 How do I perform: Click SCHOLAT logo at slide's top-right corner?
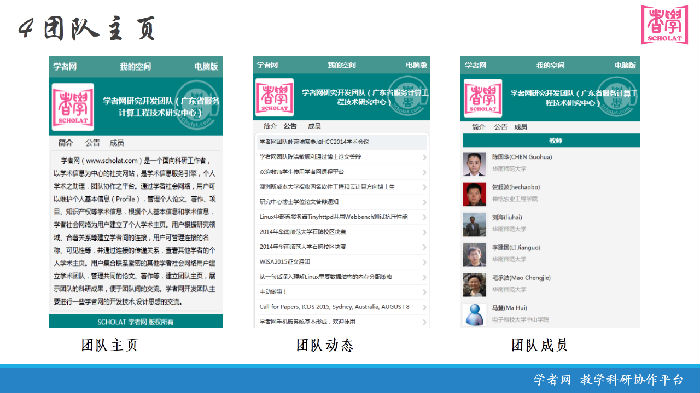[x=664, y=24]
